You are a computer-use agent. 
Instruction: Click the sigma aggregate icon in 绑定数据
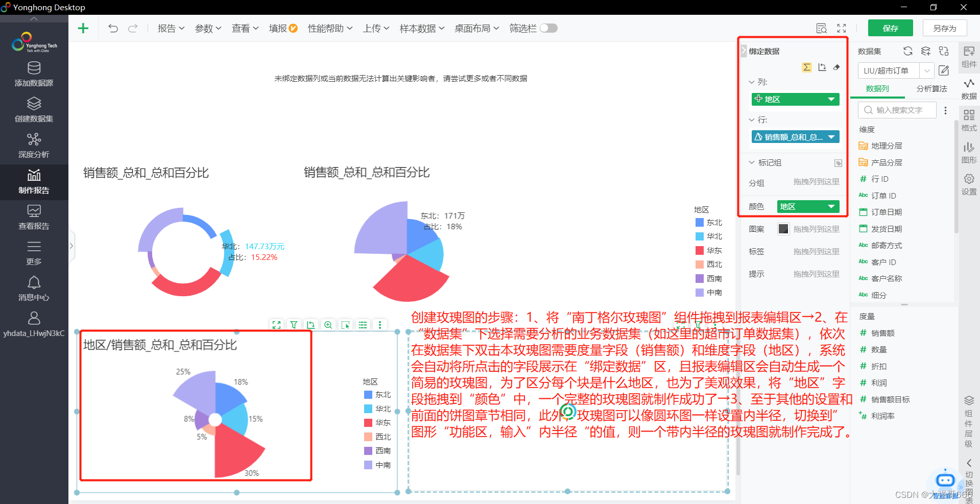[807, 67]
